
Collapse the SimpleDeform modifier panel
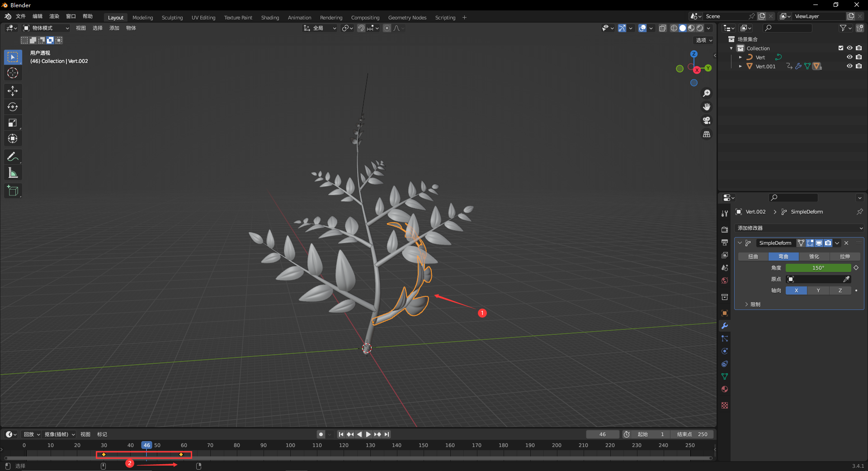740,243
